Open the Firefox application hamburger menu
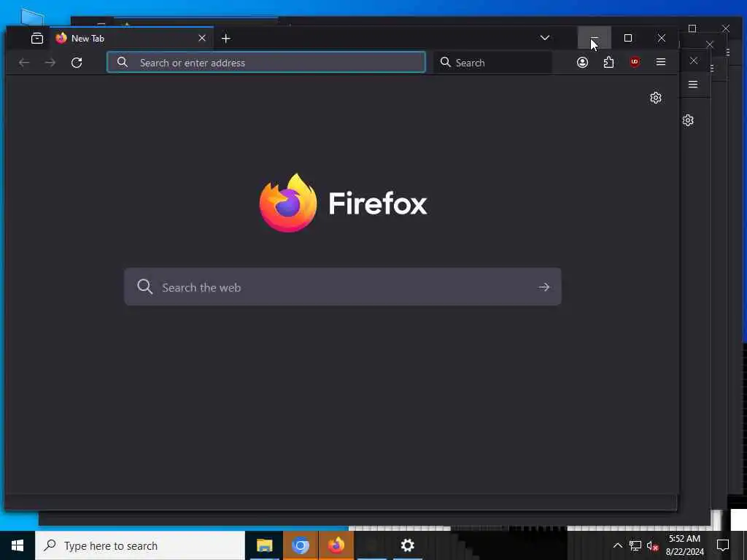 coord(660,62)
